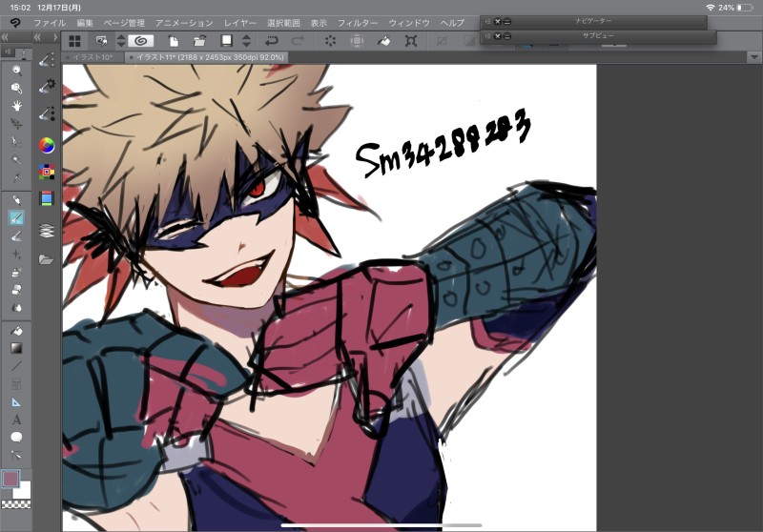Select the Airbrush tool below the brush
The height and width of the screenshot is (532, 763).
pos(16,236)
